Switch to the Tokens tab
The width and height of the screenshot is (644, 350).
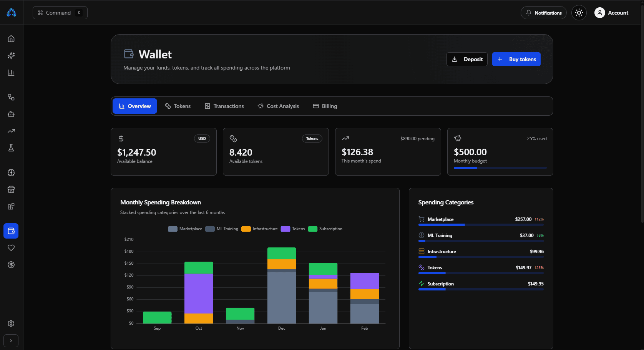point(178,106)
